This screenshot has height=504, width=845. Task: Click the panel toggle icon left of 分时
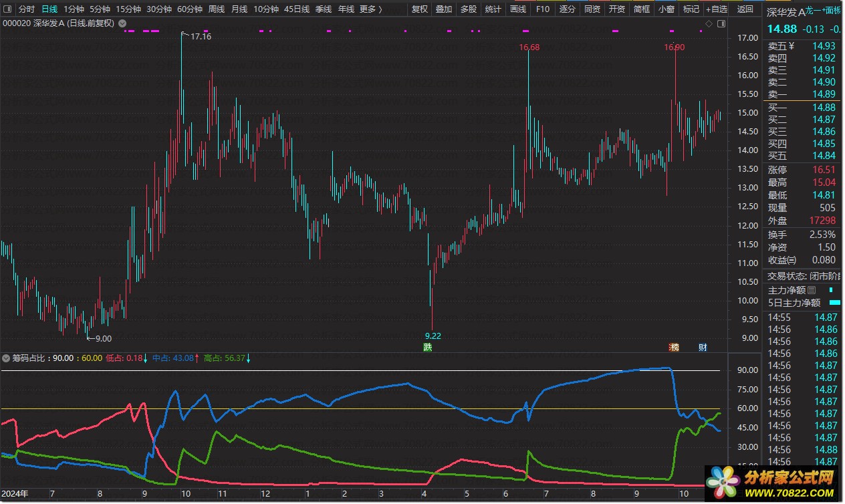tap(7, 9)
